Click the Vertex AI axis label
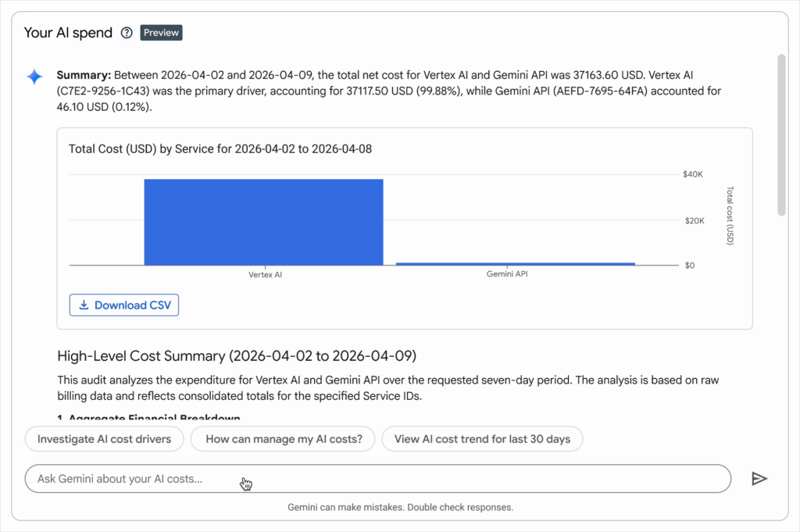 point(264,276)
